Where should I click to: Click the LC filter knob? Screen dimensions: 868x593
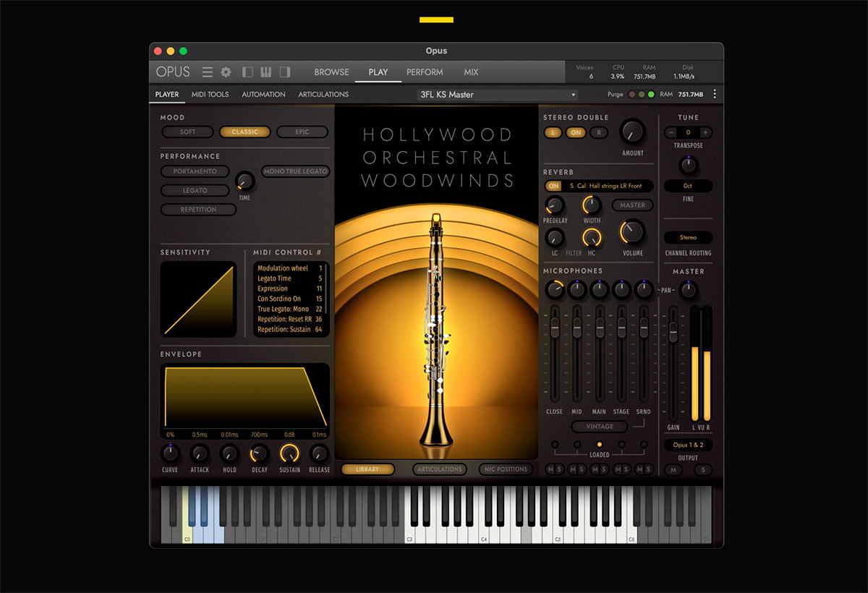[555, 237]
